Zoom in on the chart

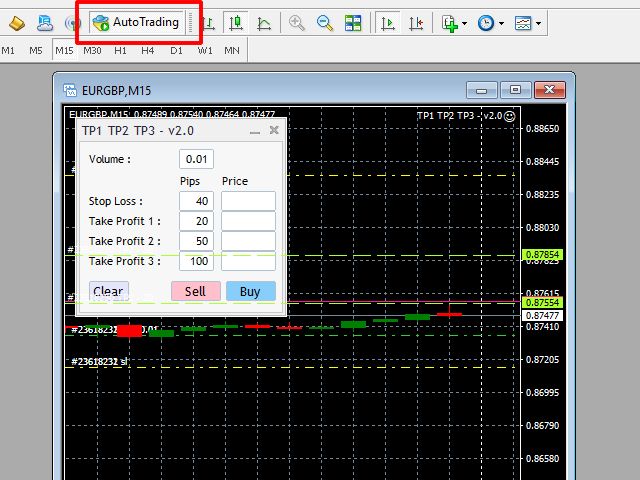click(297, 22)
